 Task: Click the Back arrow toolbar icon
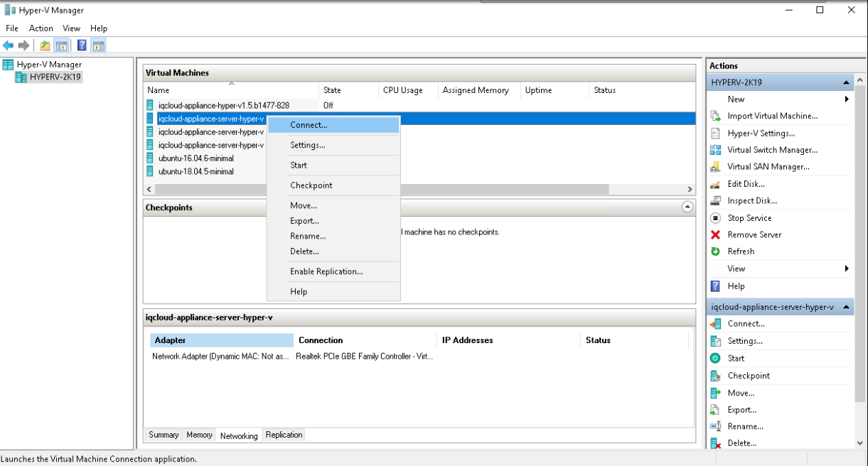click(x=9, y=45)
